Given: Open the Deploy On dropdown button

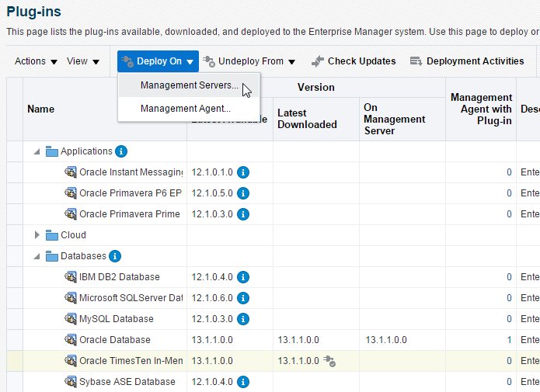Looking at the screenshot, I should [158, 61].
